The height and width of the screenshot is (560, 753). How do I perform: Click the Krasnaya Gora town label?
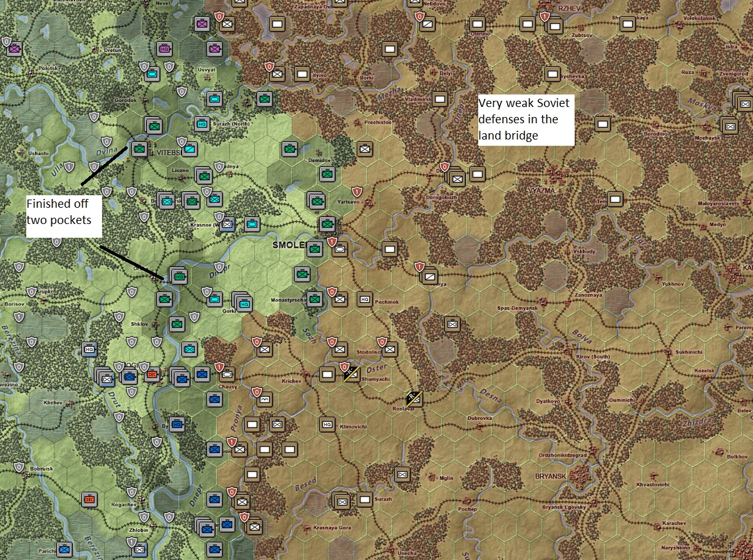(x=333, y=527)
